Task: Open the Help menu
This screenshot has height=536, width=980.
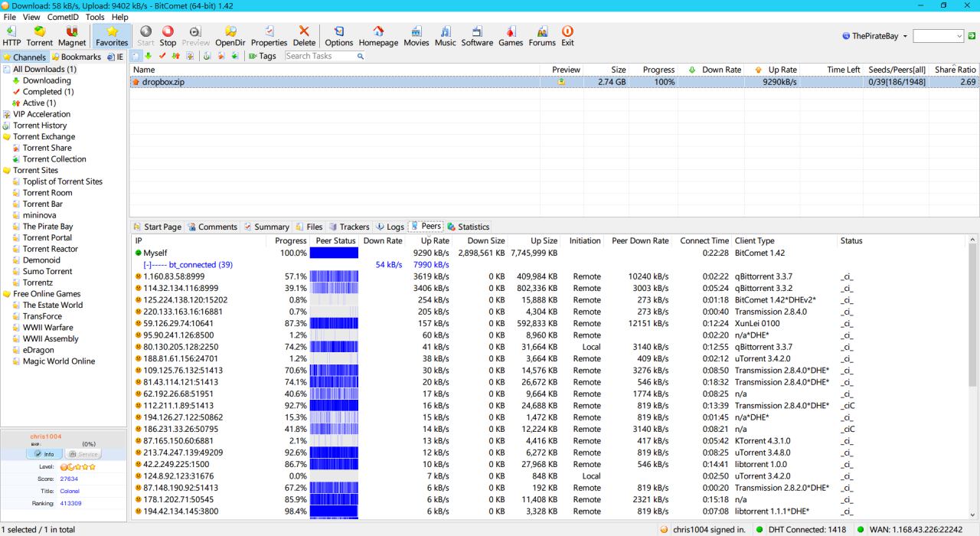Action: click(119, 17)
